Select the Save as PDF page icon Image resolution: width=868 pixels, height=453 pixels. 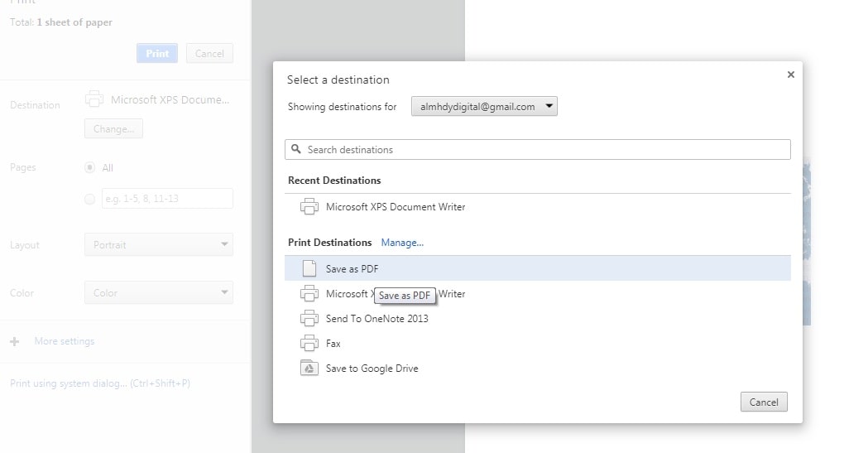pos(309,268)
